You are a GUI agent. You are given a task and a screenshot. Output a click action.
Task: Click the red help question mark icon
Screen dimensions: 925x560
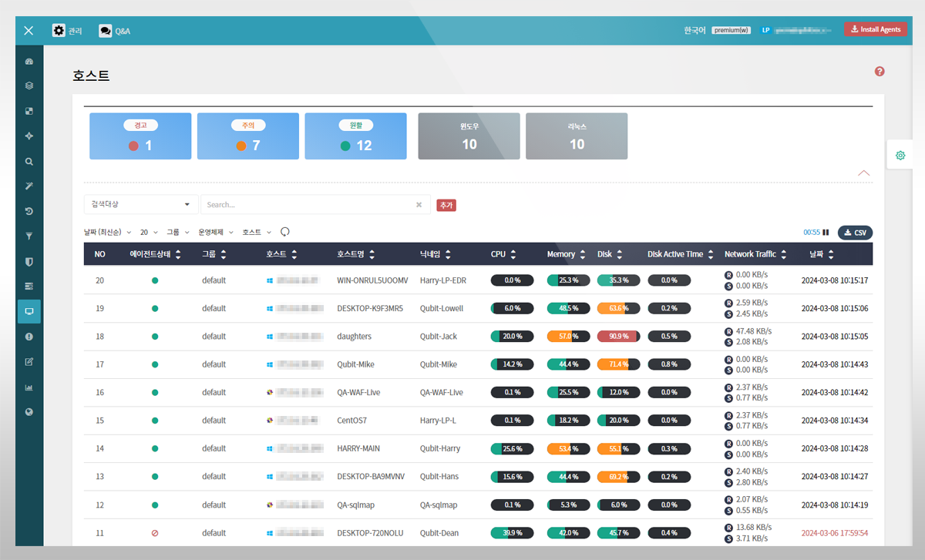pos(880,72)
